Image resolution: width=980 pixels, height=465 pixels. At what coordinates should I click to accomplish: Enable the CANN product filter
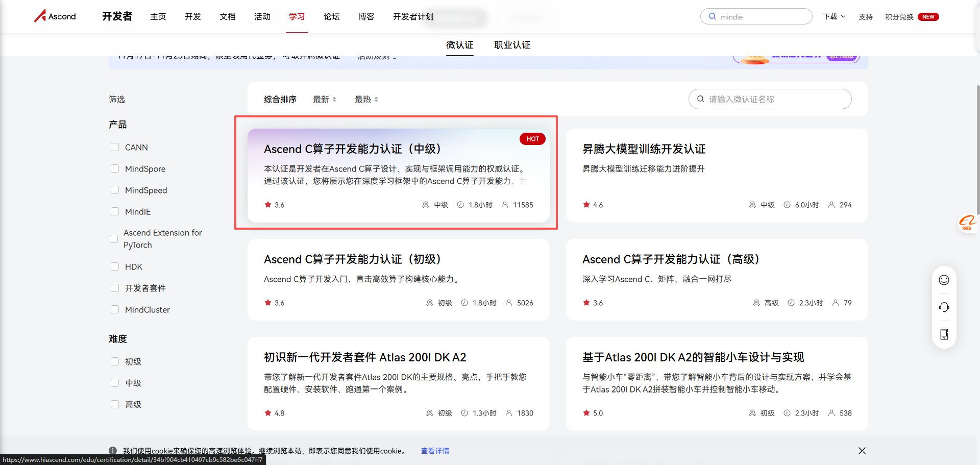point(115,147)
